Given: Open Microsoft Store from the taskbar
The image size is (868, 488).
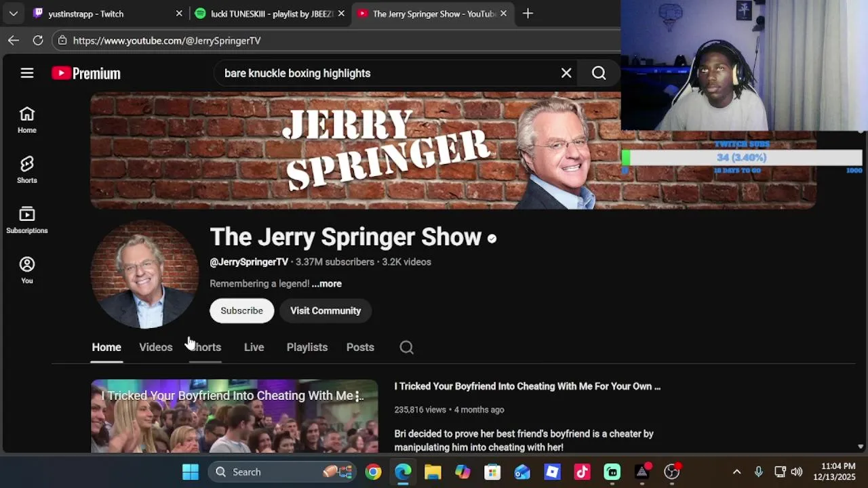Looking at the screenshot, I should (492, 472).
